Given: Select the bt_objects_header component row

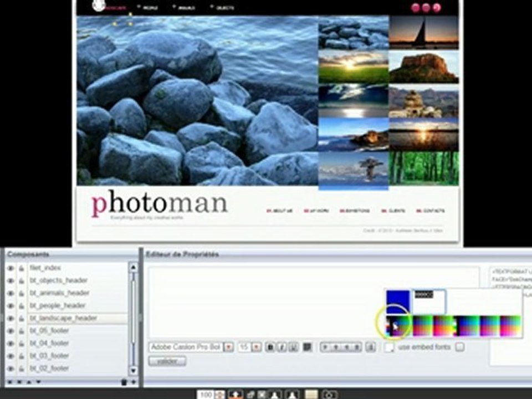Looking at the screenshot, I should pyautogui.click(x=78, y=280).
